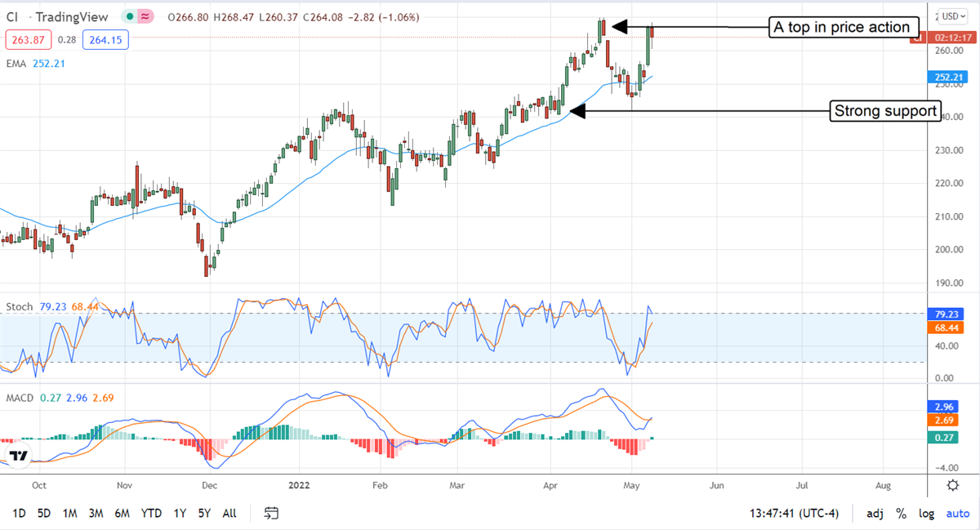Enable log scale for price axis
The width and height of the screenshot is (980, 530).
click(x=927, y=514)
